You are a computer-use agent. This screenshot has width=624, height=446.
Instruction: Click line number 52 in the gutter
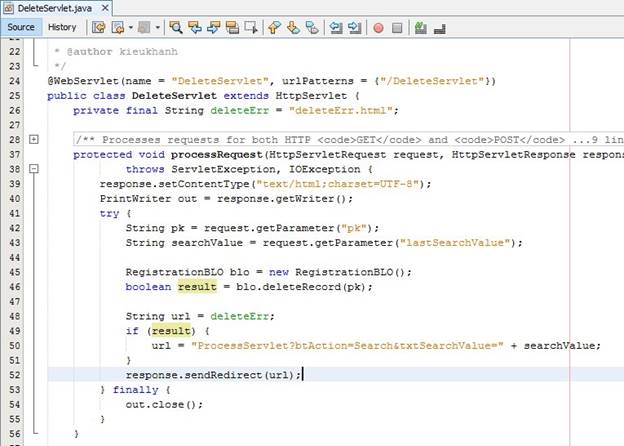[x=14, y=375]
